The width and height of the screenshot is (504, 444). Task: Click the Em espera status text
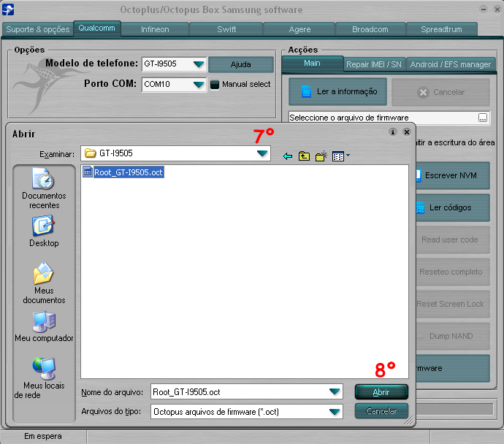(x=43, y=436)
